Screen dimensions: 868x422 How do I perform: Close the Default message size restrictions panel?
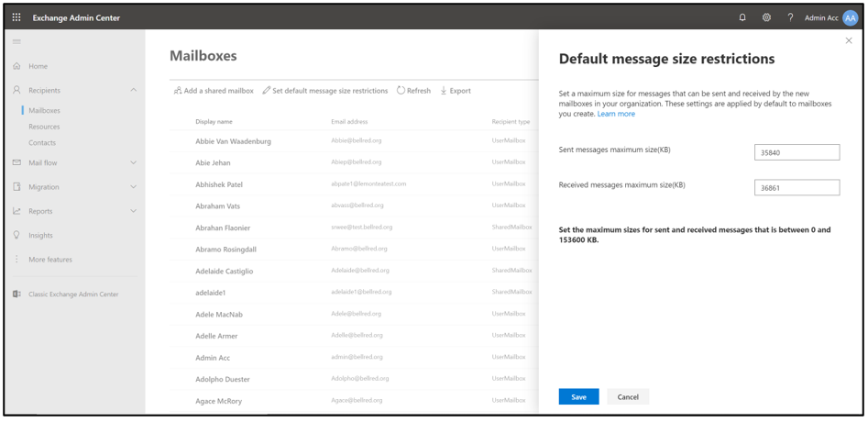pyautogui.click(x=849, y=40)
